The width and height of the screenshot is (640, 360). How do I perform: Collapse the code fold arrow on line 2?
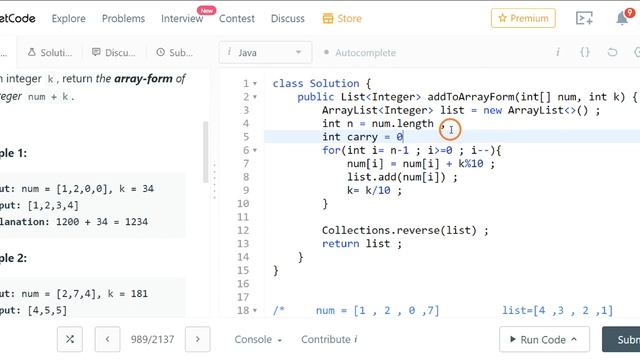coord(255,97)
